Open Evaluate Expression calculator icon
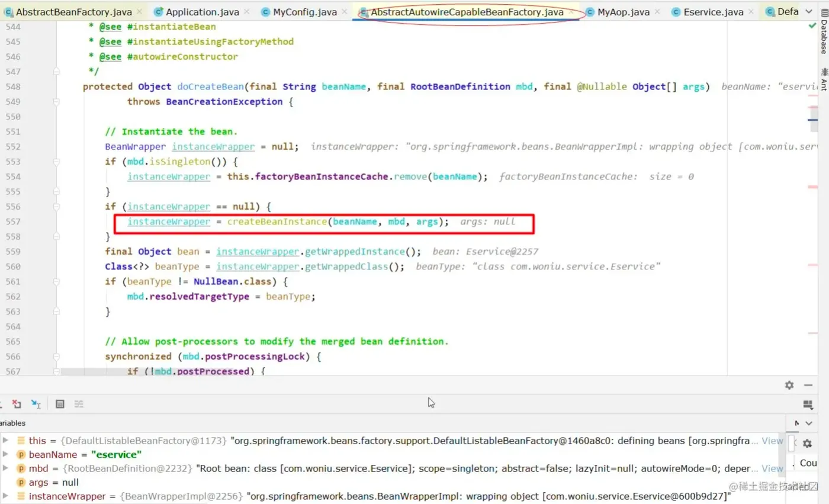 [60, 404]
